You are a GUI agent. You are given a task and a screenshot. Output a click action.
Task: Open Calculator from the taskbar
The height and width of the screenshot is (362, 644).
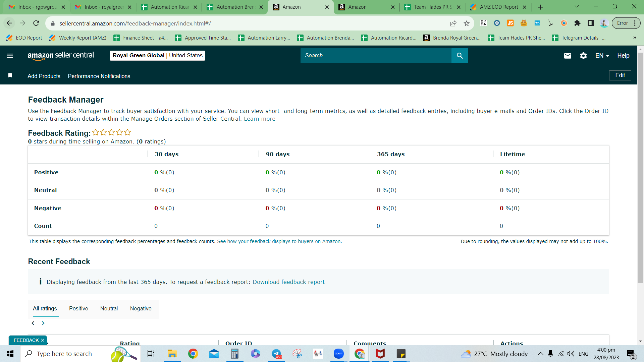point(234,354)
